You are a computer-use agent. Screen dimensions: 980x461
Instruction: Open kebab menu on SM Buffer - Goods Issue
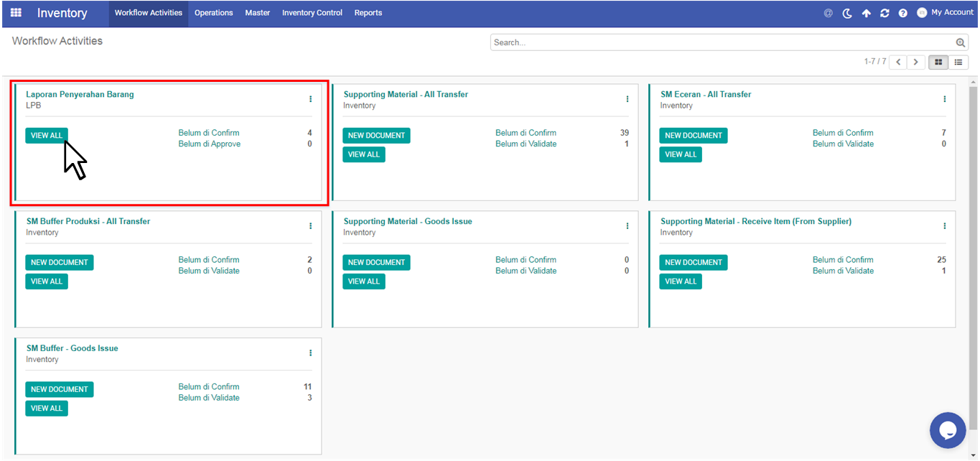310,353
